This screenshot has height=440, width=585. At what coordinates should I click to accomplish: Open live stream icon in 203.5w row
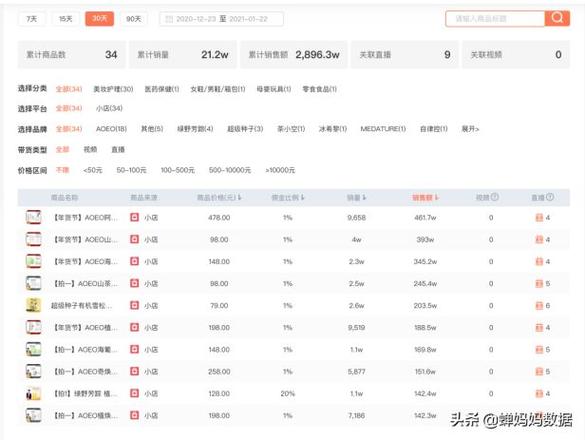[x=539, y=306]
